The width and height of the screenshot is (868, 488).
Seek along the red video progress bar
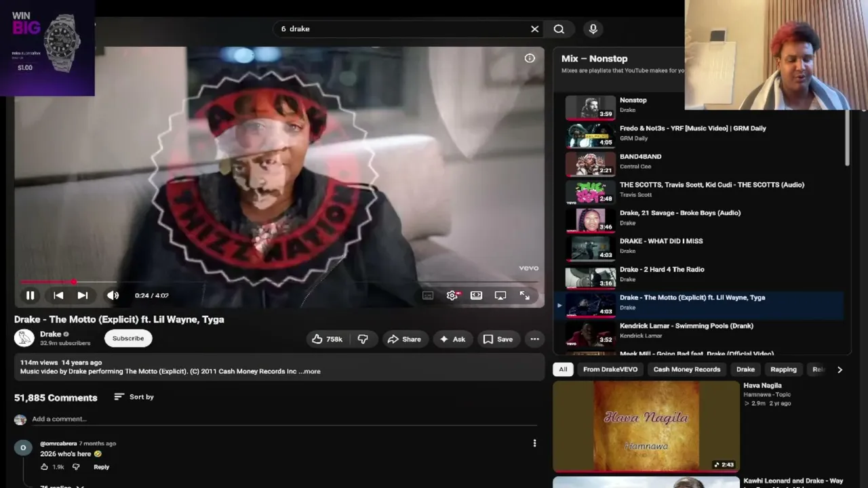[279, 282]
